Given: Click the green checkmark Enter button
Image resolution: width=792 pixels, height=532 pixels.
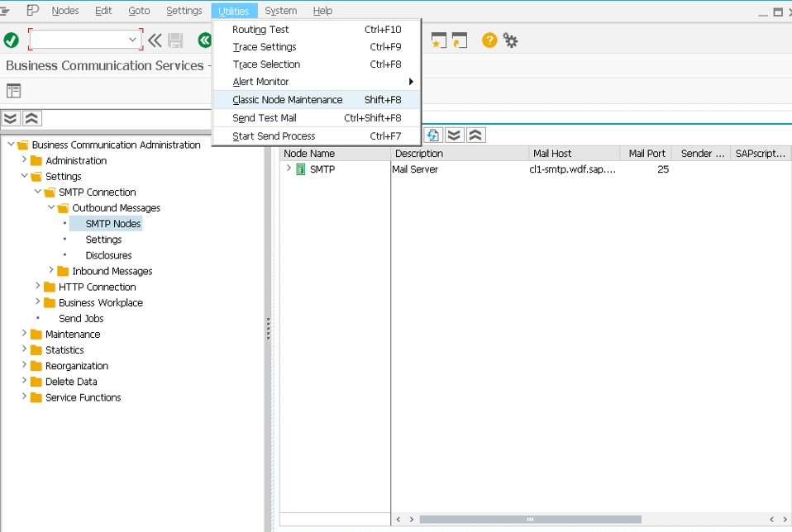Looking at the screenshot, I should (11, 40).
